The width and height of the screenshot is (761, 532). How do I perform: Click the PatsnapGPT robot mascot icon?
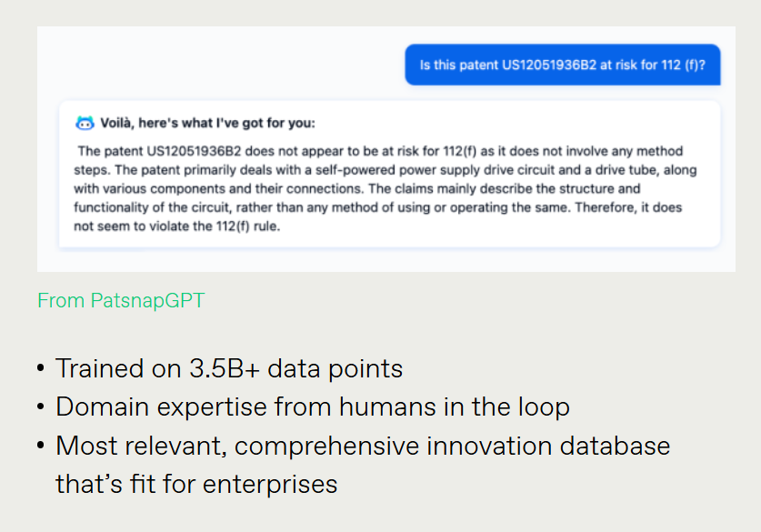[85, 123]
